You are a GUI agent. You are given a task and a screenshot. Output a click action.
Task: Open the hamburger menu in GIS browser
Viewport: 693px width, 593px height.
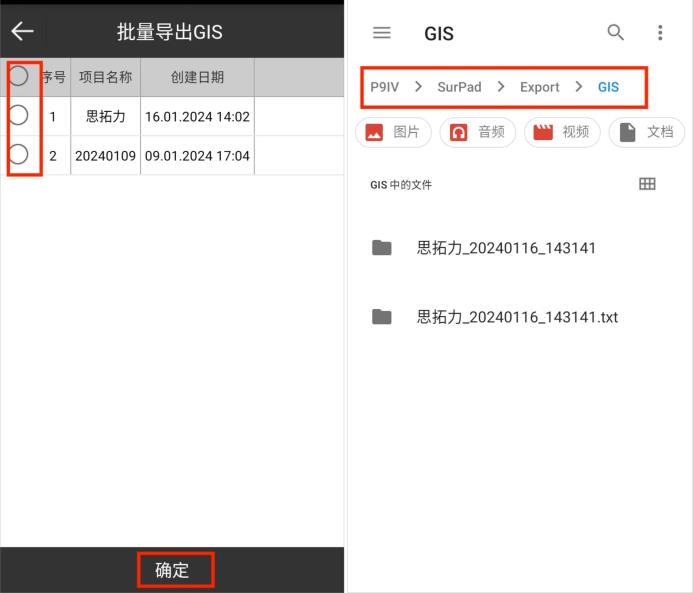point(381,33)
